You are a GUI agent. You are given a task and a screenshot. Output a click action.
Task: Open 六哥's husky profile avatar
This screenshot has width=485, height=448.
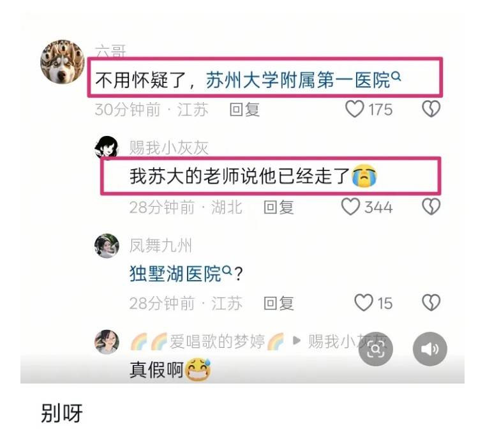(x=63, y=61)
